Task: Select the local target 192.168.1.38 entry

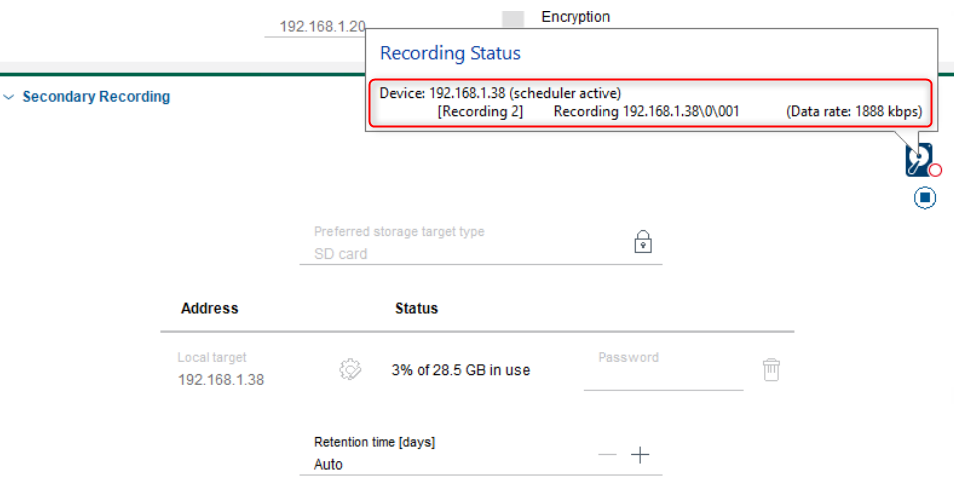Action: click(x=221, y=380)
